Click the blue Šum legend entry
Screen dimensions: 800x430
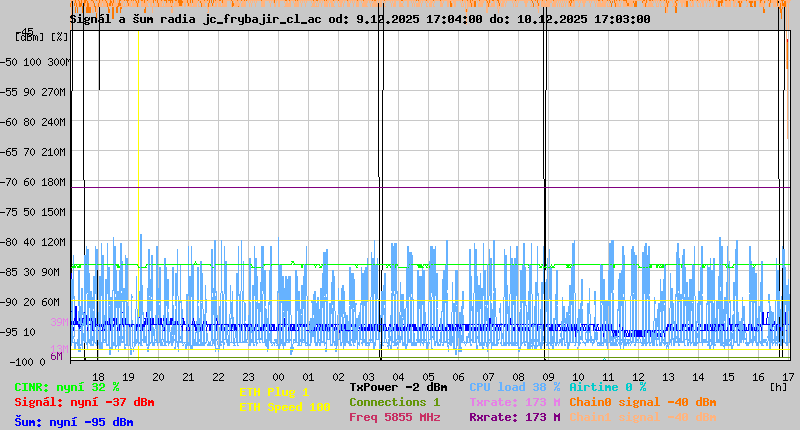click(x=73, y=422)
